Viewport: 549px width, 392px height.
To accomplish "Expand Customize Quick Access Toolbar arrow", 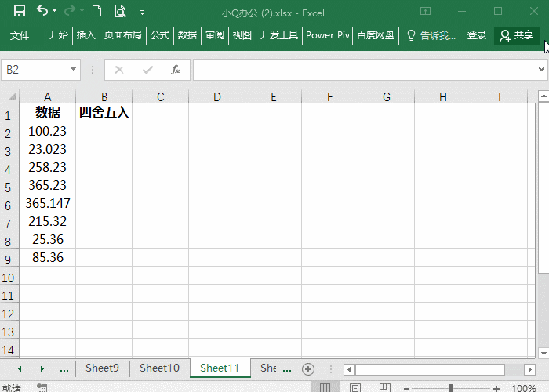I will point(142,13).
